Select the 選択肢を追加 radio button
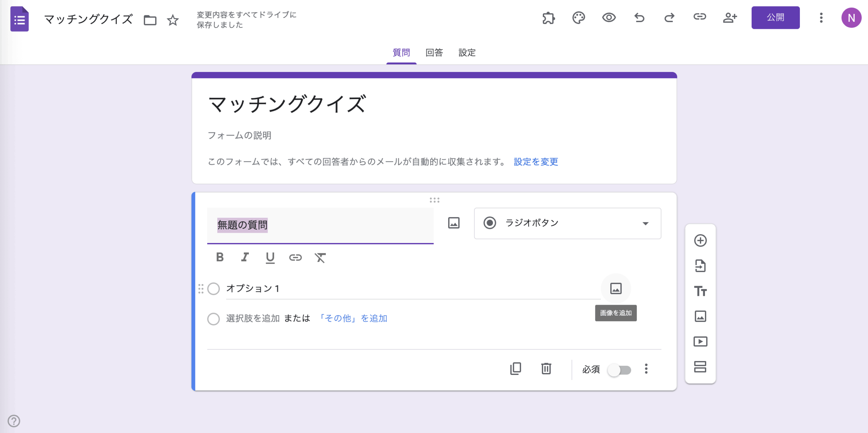 click(214, 319)
